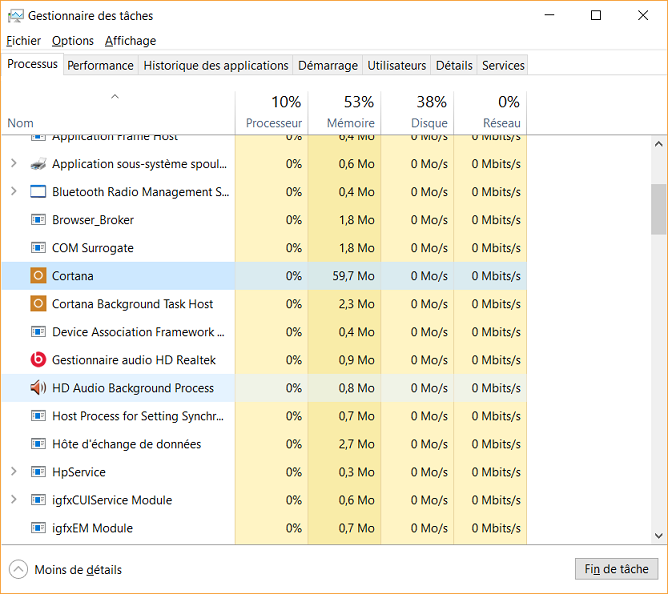
Task: Expand the Bluetooth Radio Management group
Action: coord(14,192)
